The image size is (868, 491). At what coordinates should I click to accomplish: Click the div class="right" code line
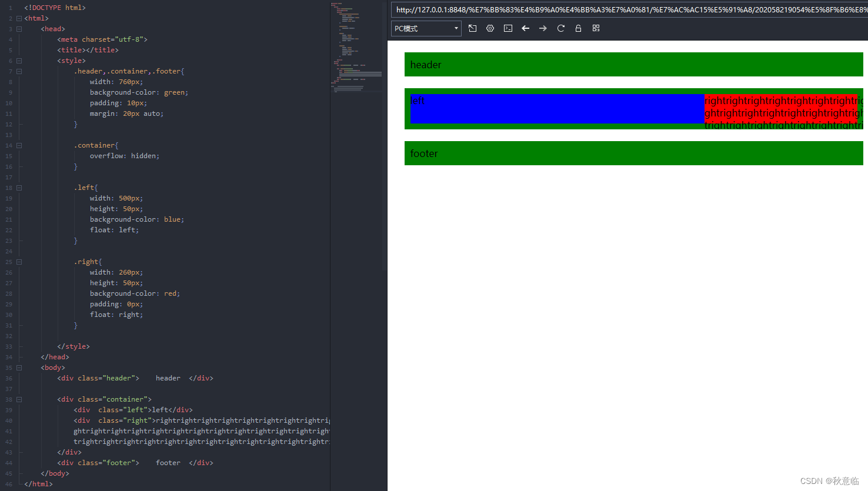tap(202, 420)
